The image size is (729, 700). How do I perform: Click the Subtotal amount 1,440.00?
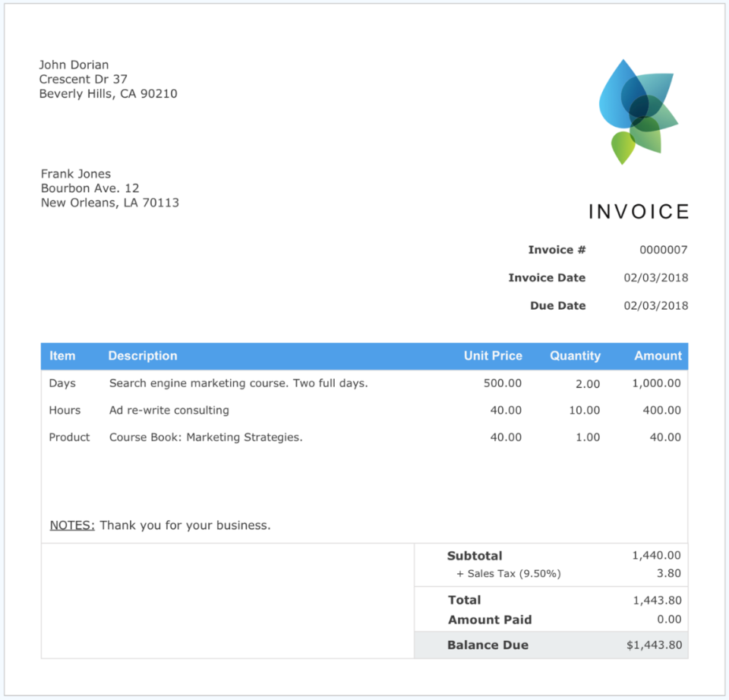(x=658, y=556)
